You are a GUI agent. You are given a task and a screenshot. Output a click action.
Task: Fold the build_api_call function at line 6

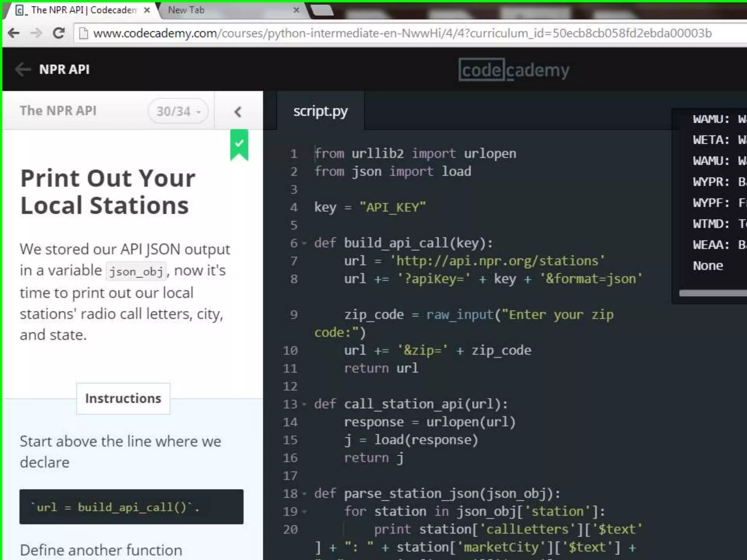[x=305, y=243]
